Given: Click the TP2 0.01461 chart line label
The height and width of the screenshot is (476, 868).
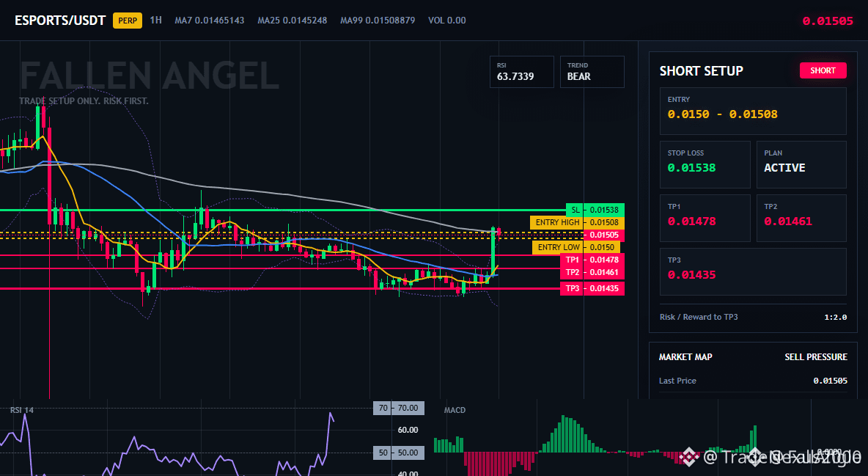Looking at the screenshot, I should pyautogui.click(x=592, y=273).
